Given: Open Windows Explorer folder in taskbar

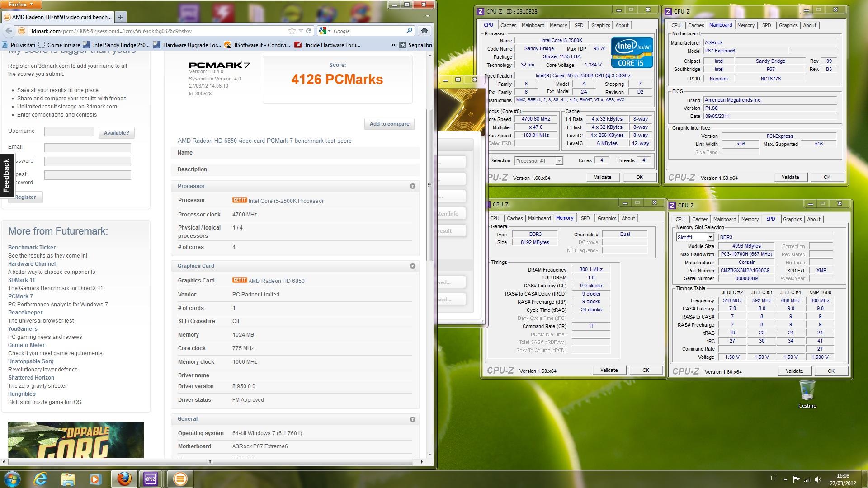Looking at the screenshot, I should pos(68,479).
